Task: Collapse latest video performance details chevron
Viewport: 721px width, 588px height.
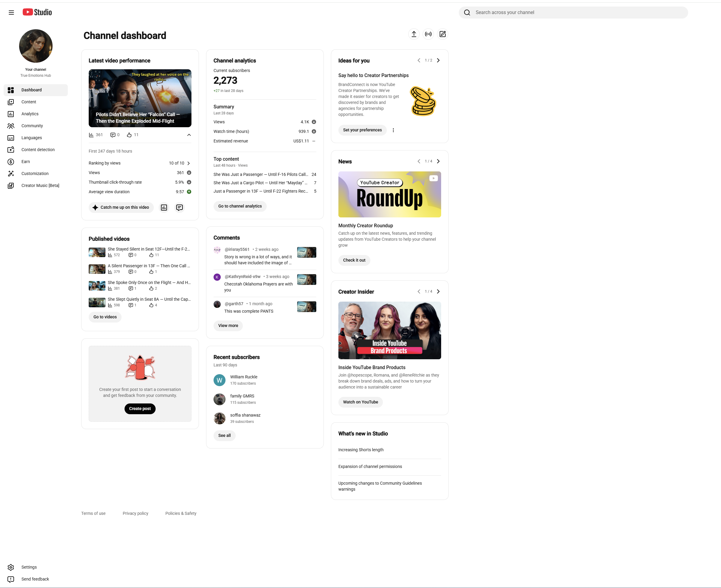Action: pos(189,135)
